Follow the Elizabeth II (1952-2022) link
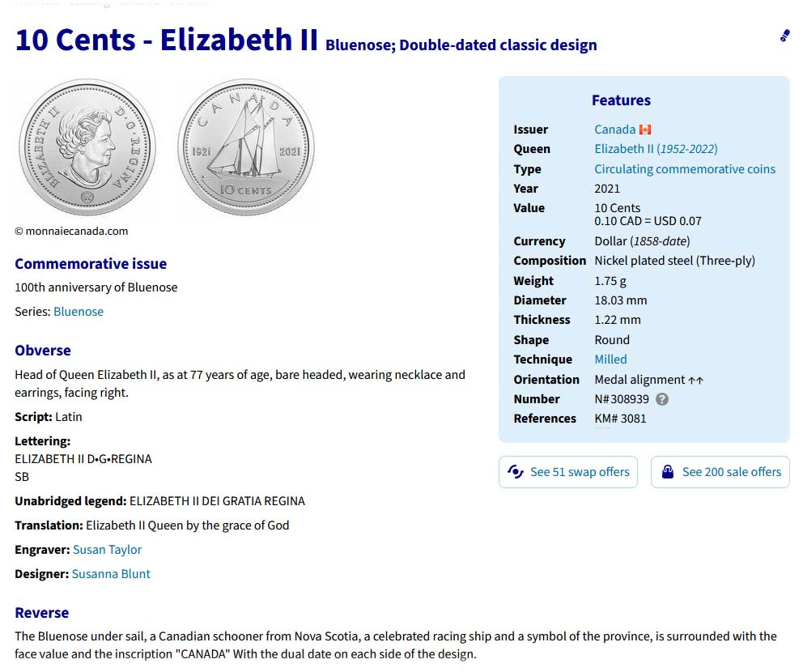 [x=656, y=149]
